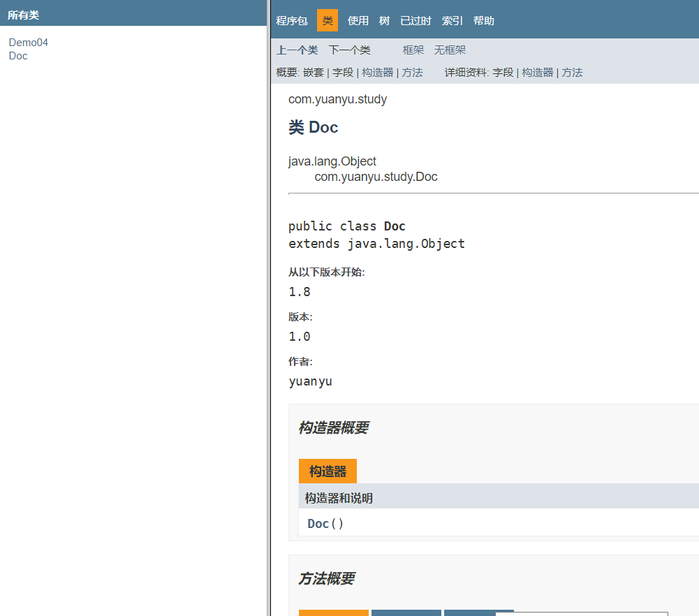Screen dimensions: 699x616
Task: Open the 索引 navigation item
Action: click(452, 20)
